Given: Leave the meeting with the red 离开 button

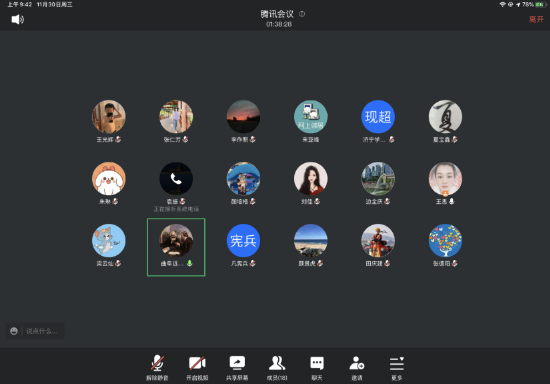Looking at the screenshot, I should [x=536, y=19].
